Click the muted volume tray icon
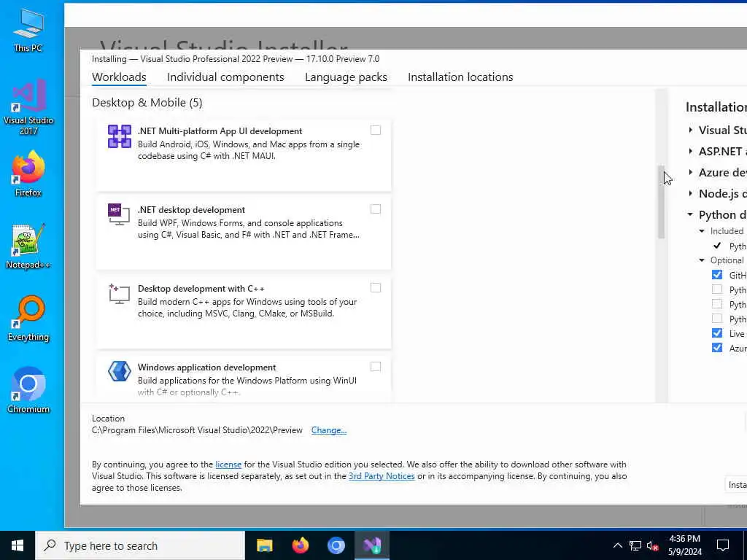The width and height of the screenshot is (747, 560). [652, 545]
